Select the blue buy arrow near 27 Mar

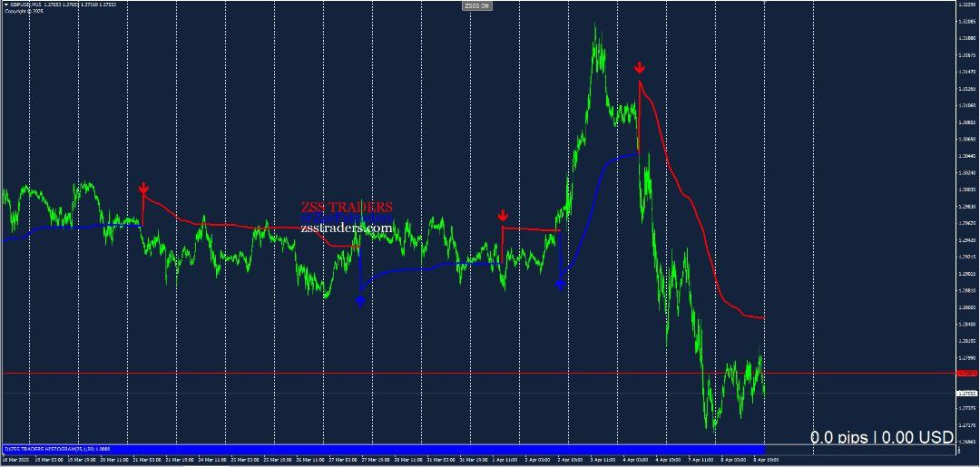(360, 300)
